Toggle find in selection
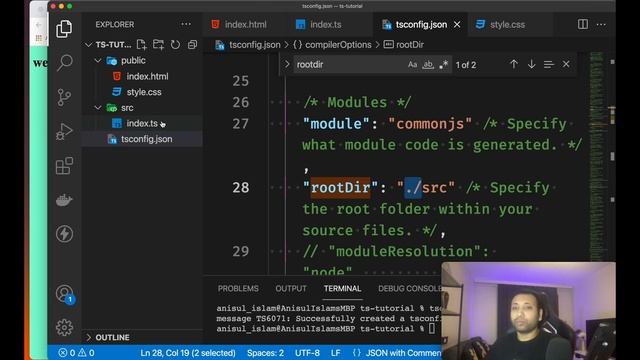This screenshot has width=640, height=360. tap(549, 64)
